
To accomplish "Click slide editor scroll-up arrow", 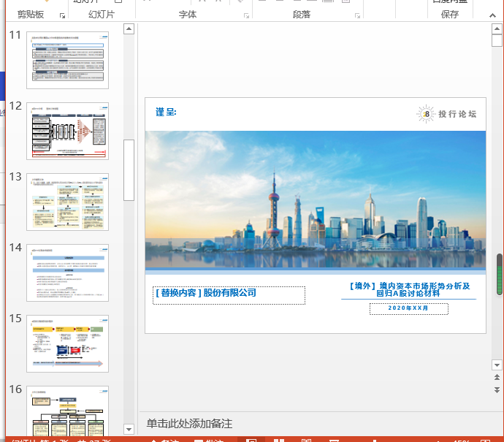I will point(497,29).
